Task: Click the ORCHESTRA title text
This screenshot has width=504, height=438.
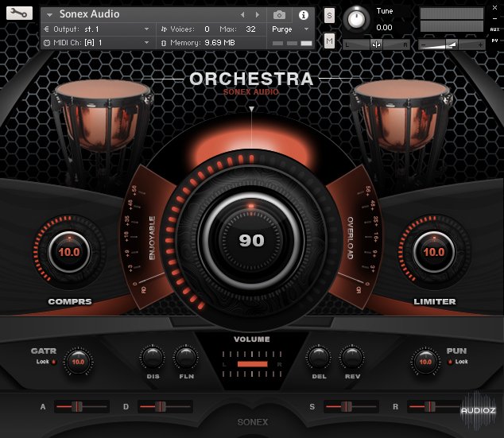Action: point(251,79)
